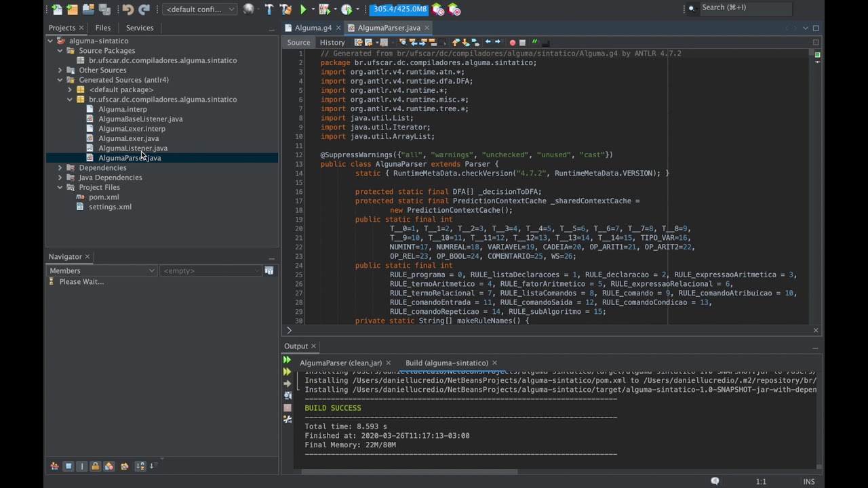Click Clean and Build Project icon

[x=285, y=9]
